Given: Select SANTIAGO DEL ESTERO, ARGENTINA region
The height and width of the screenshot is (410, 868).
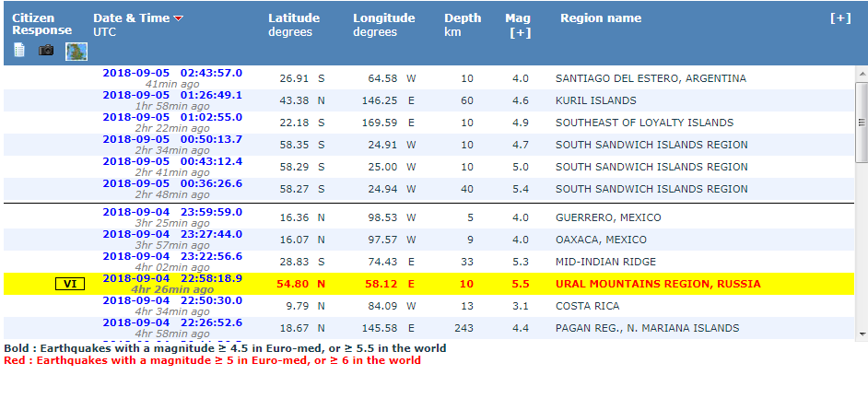Looking at the screenshot, I should click(651, 78).
